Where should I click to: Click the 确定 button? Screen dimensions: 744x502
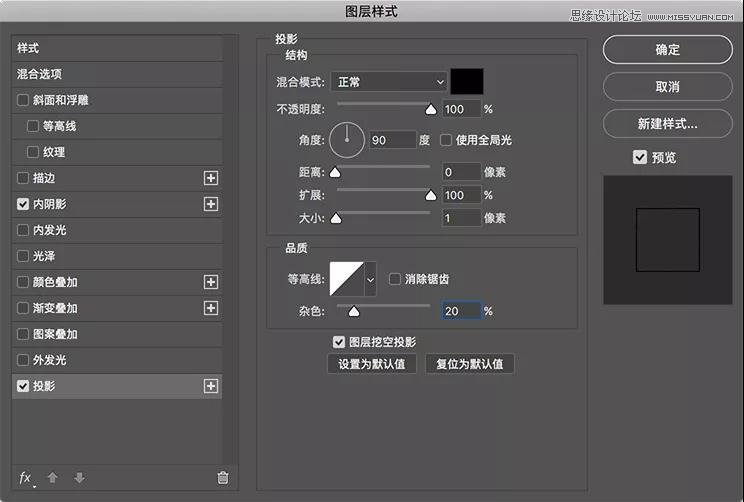tap(668, 49)
